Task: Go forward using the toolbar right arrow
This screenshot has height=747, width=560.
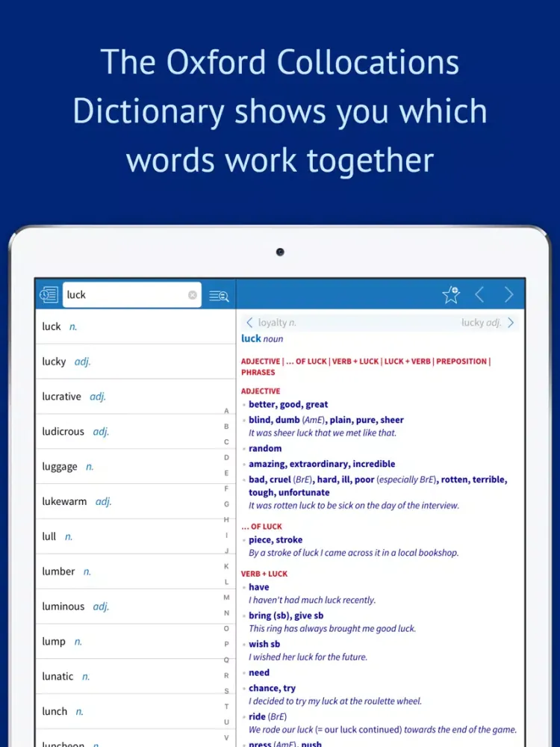Action: (508, 295)
